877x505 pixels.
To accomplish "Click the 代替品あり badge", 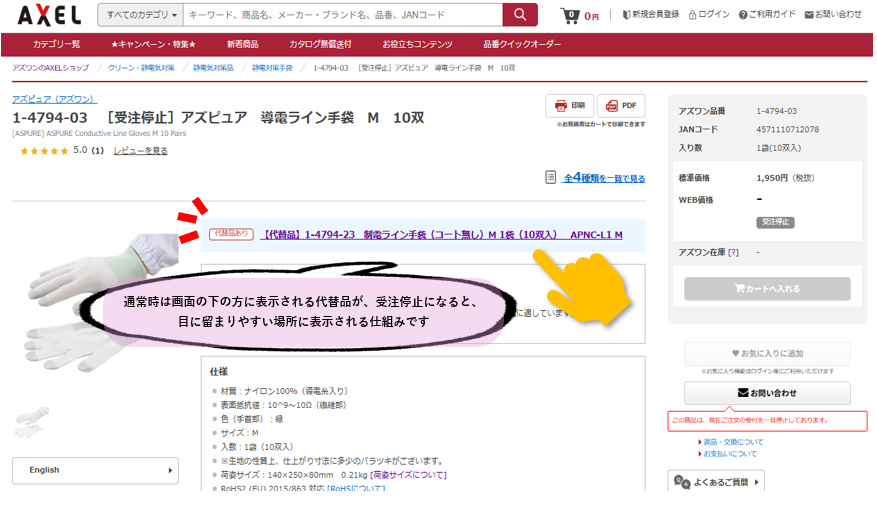I will (x=232, y=234).
